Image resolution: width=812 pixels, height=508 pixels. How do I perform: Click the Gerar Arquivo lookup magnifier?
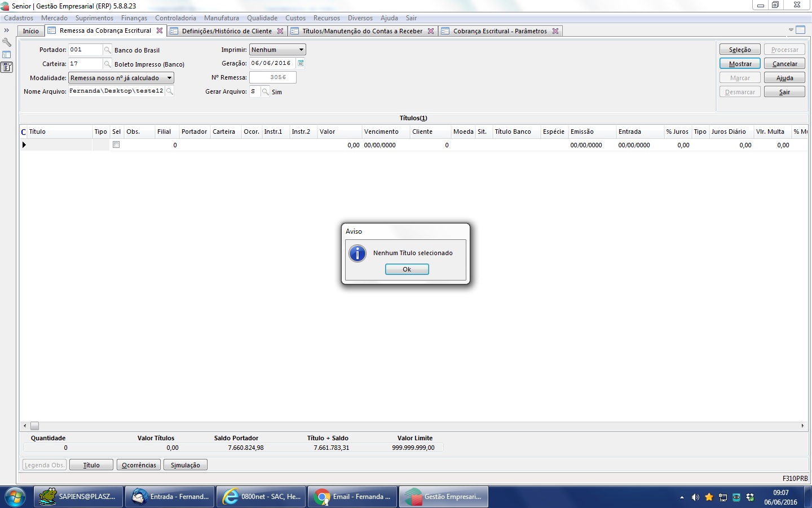click(265, 92)
